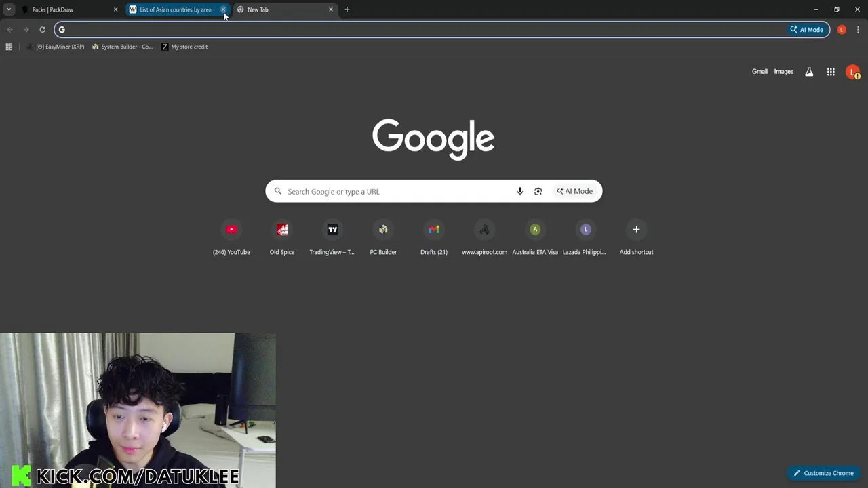868x488 pixels.
Task: Open the Lazada Philippines shortcut
Action: [585, 238]
